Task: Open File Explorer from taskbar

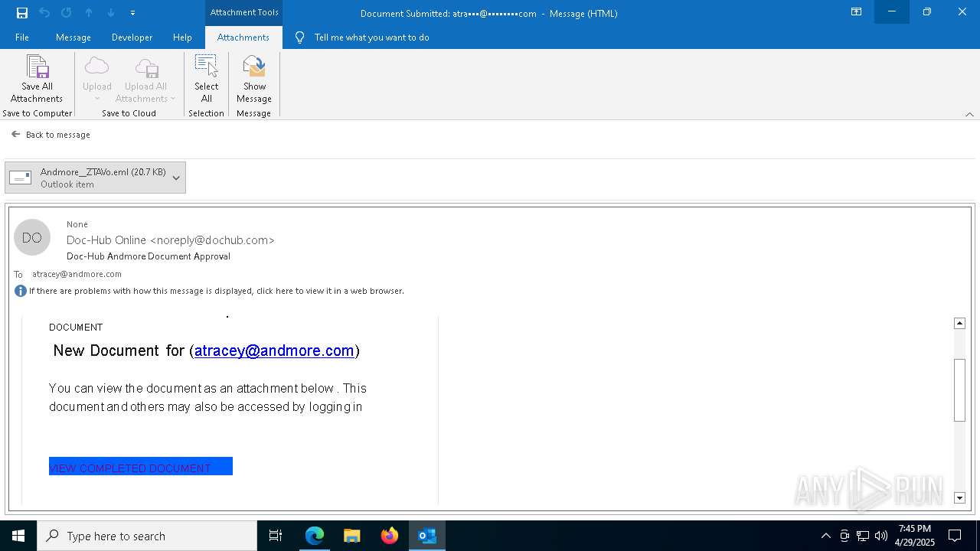Action: point(352,536)
